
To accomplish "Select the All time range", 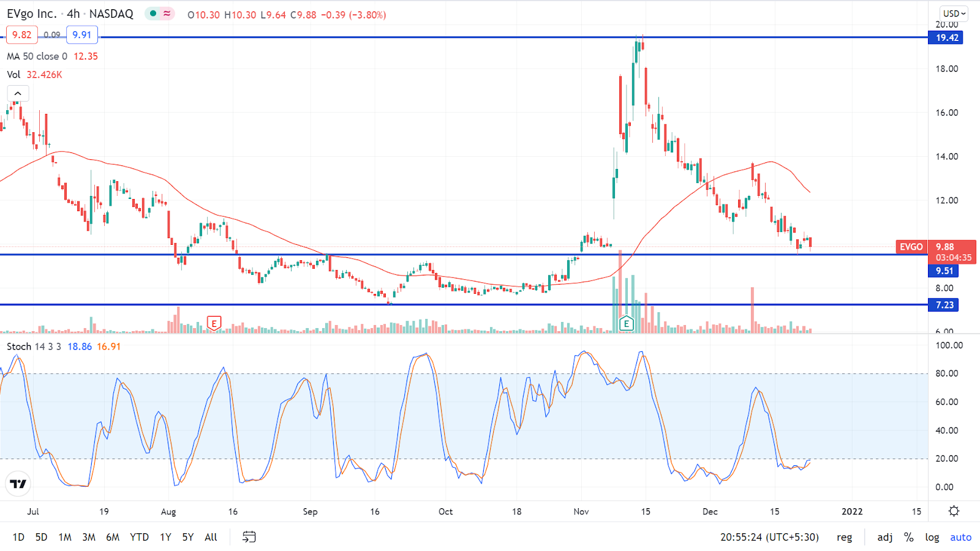I will [x=211, y=537].
